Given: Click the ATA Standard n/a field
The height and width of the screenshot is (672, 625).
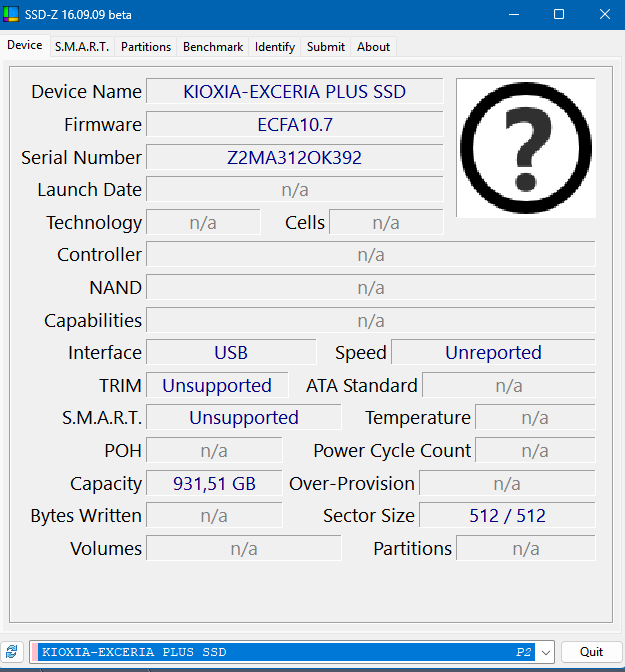Looking at the screenshot, I should tap(509, 385).
